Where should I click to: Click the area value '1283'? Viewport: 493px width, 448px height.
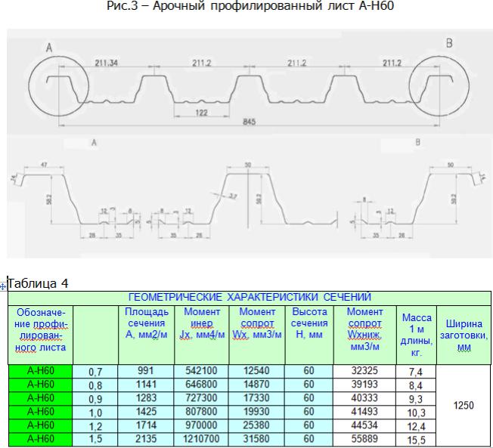click(146, 398)
